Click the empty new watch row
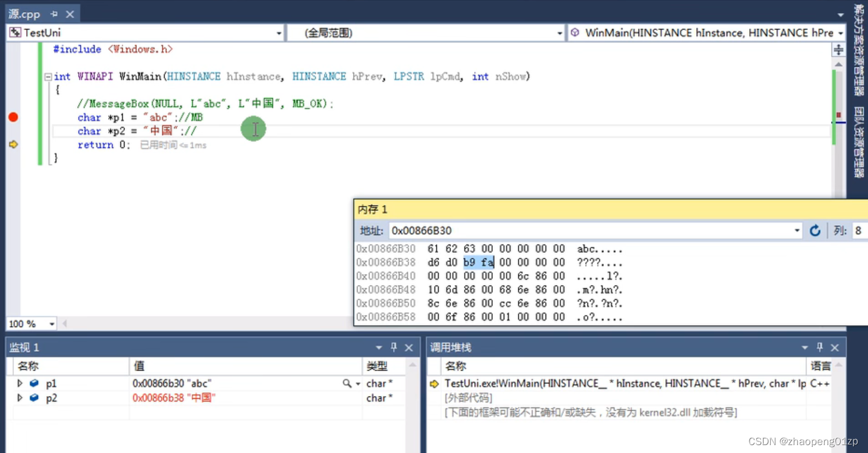Viewport: 868px width, 453px height. click(206, 412)
